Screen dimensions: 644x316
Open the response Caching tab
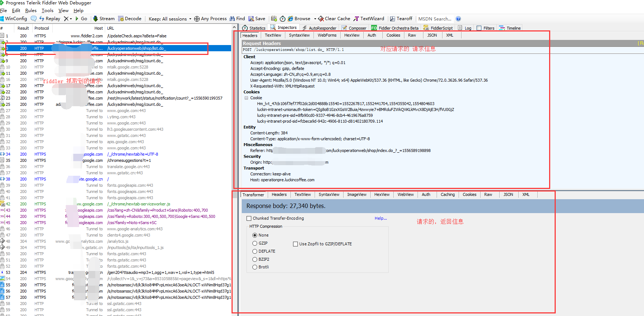[x=448, y=194]
